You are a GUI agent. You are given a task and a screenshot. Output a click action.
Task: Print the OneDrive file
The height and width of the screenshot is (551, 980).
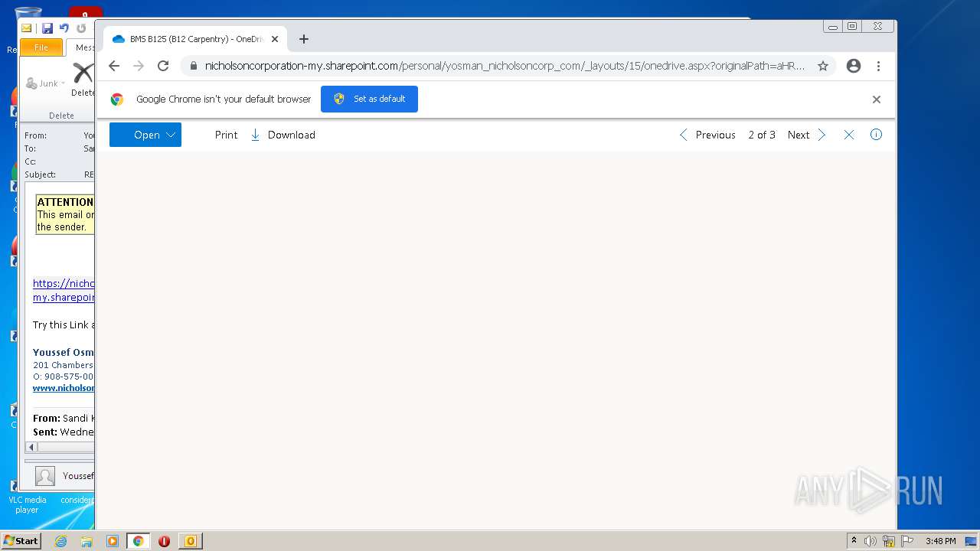tap(226, 135)
